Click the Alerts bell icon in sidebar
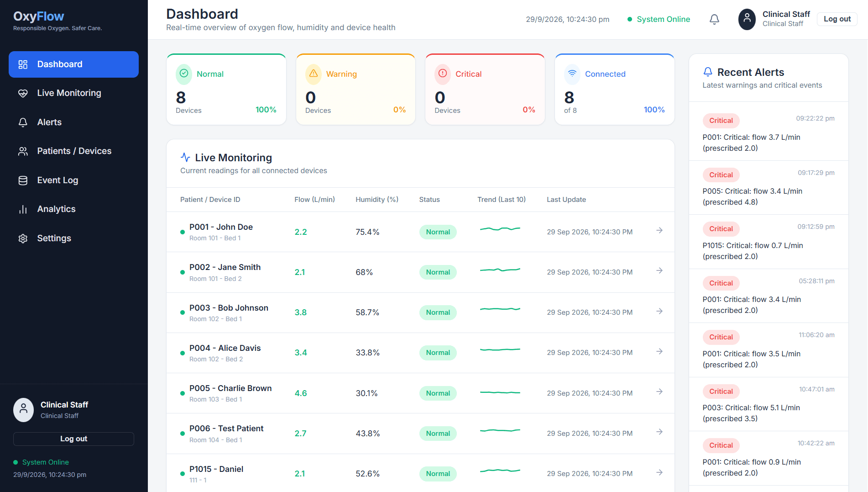The image size is (868, 492). (x=23, y=122)
